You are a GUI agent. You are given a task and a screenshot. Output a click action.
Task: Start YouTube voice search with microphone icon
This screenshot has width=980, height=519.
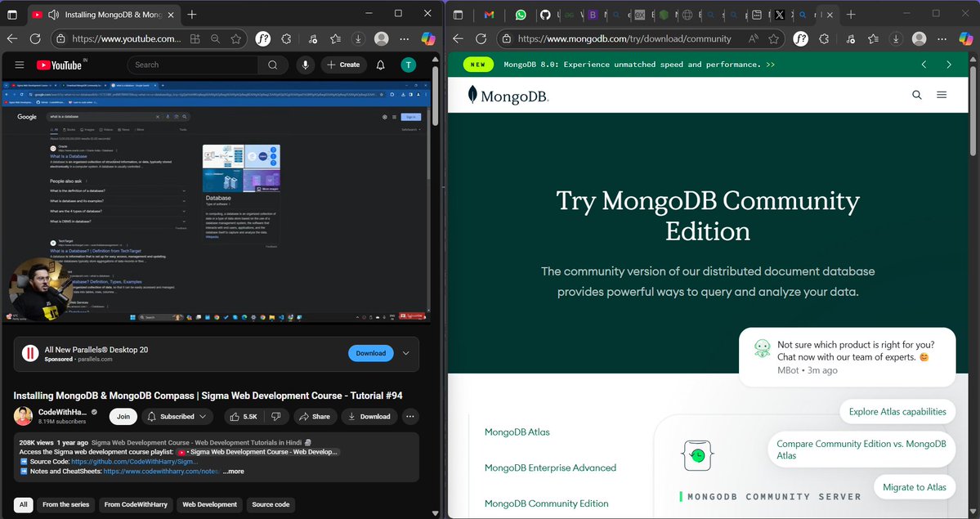click(305, 65)
